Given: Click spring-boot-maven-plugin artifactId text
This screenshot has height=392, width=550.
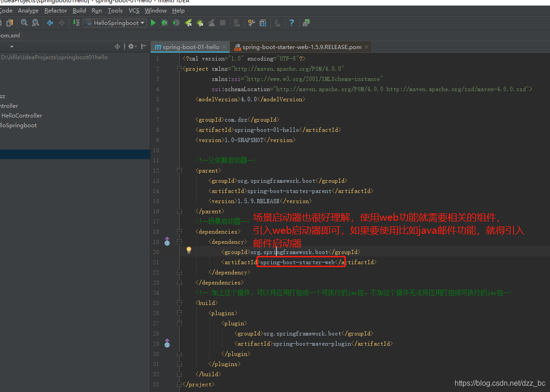Looking at the screenshot, I should tap(312, 343).
